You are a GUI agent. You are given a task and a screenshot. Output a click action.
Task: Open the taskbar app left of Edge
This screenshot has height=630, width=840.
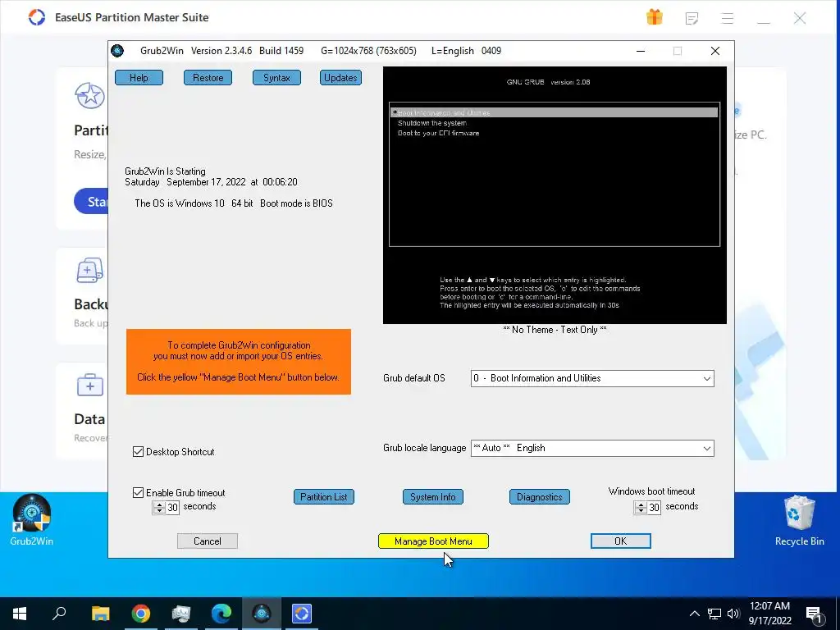[x=181, y=614]
